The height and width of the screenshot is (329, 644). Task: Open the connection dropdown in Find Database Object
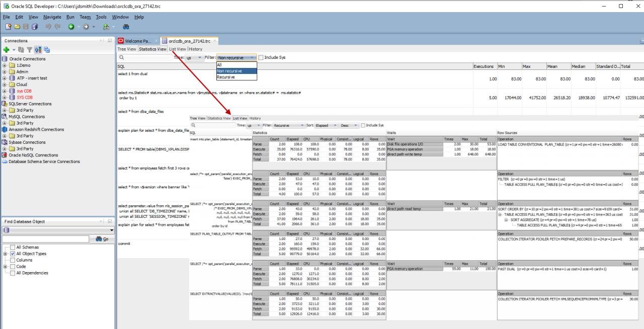click(x=58, y=230)
